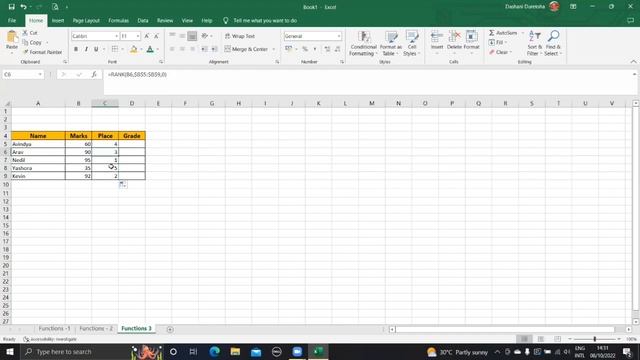Screen dimensions: 640x360
Task: Switch to the Insert ribbon tab
Action: pos(58,20)
